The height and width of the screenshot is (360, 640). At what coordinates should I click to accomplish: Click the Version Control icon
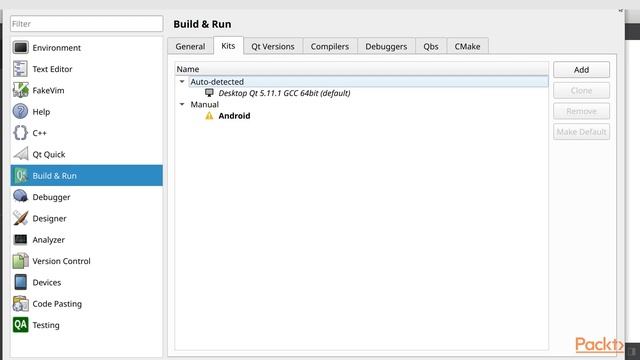[x=20, y=261]
